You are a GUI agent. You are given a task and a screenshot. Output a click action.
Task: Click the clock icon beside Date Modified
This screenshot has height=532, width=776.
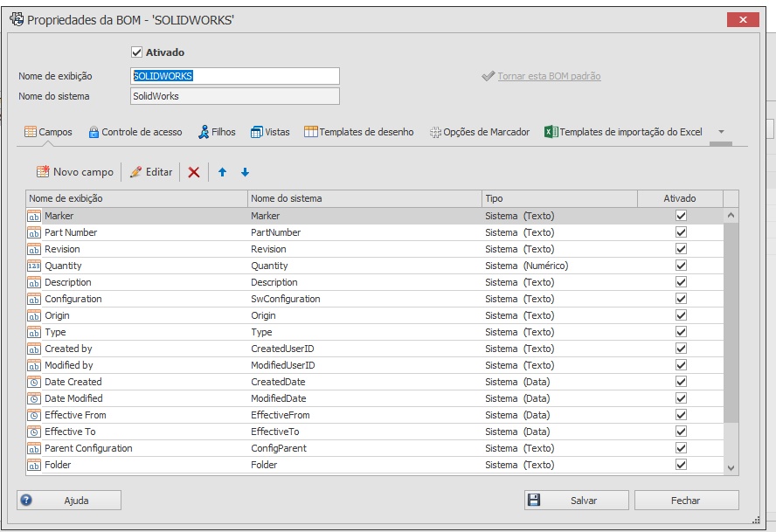34,399
